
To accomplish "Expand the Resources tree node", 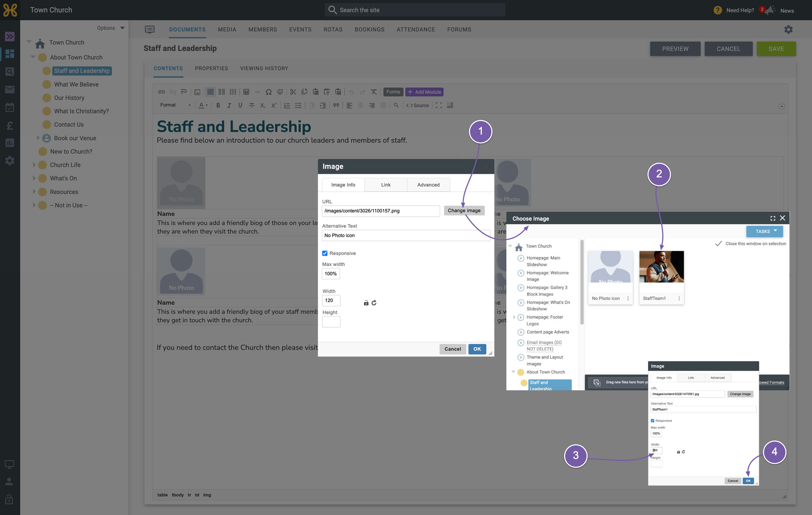I will [x=34, y=192].
